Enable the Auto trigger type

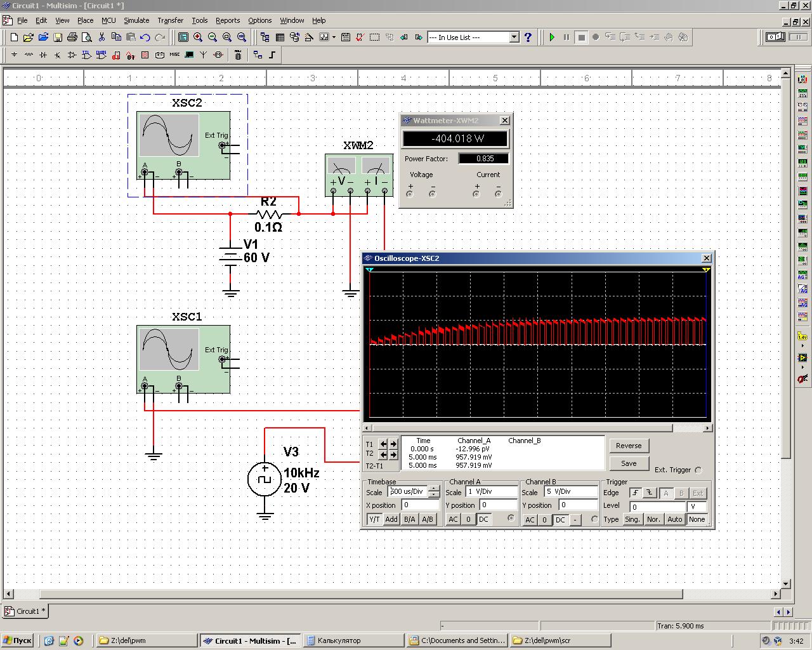coord(675,519)
